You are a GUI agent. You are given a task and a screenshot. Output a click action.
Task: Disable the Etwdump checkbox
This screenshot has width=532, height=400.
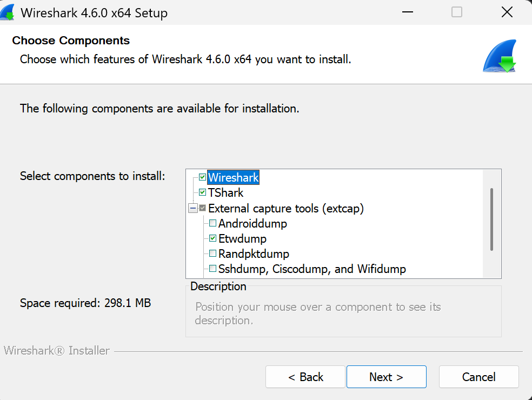pos(212,238)
